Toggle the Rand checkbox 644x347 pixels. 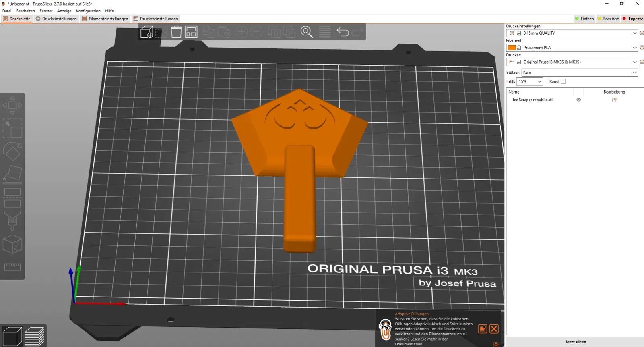pyautogui.click(x=563, y=81)
